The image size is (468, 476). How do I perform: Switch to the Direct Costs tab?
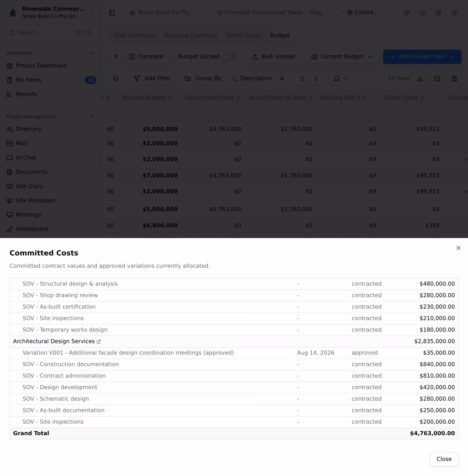(x=244, y=35)
